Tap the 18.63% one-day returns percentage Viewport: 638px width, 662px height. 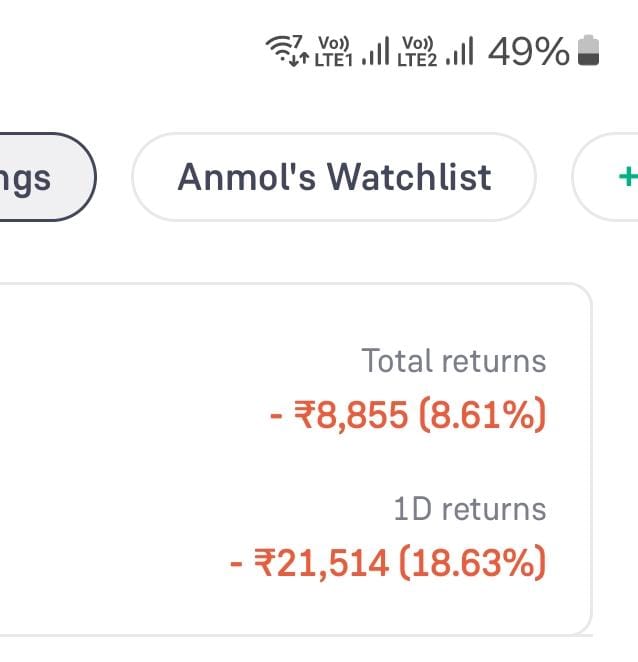pyautogui.click(x=472, y=562)
